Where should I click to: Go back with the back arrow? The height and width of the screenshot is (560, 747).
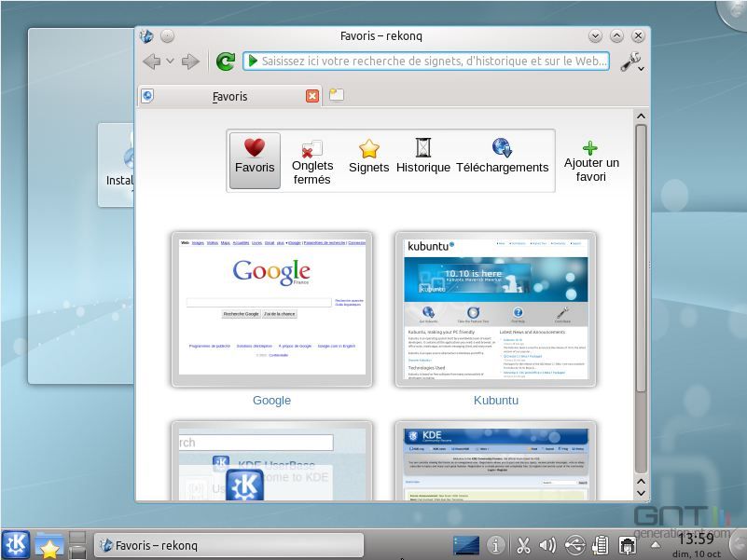pyautogui.click(x=151, y=61)
